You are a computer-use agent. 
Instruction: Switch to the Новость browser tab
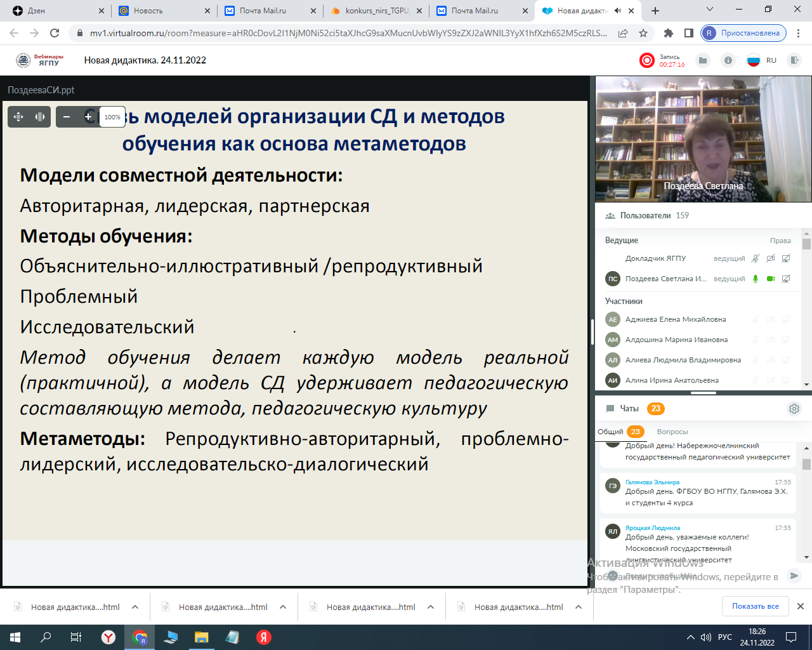[x=164, y=11]
